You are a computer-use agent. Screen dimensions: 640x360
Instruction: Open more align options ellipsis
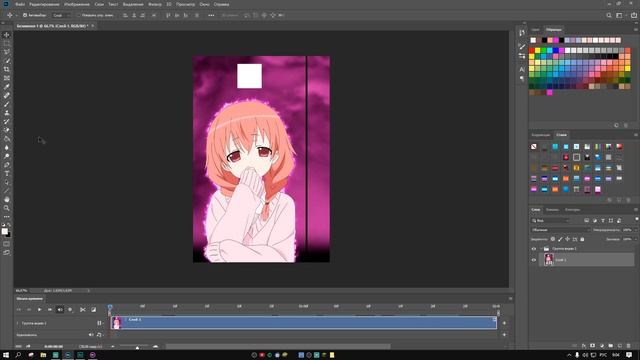(x=211, y=16)
